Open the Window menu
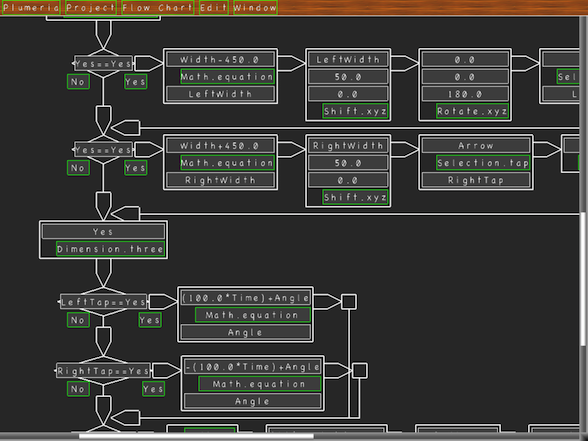Screen dimensions: 588x441 255,8
